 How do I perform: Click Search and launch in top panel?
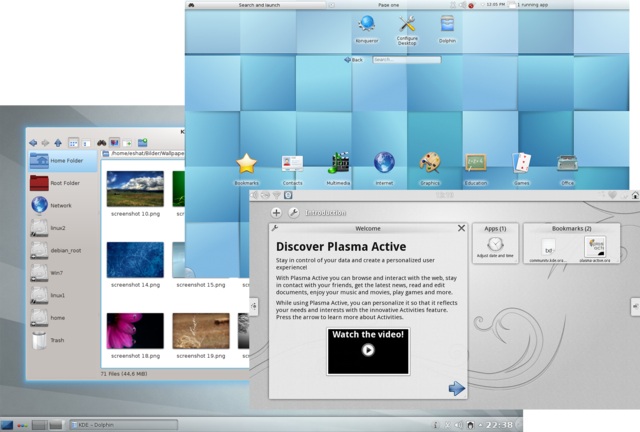259,5
